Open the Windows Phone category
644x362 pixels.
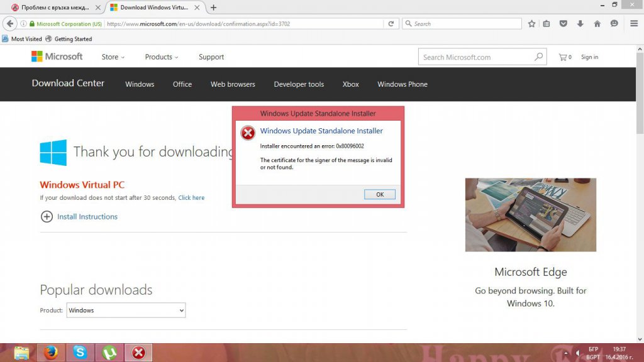[x=402, y=84]
